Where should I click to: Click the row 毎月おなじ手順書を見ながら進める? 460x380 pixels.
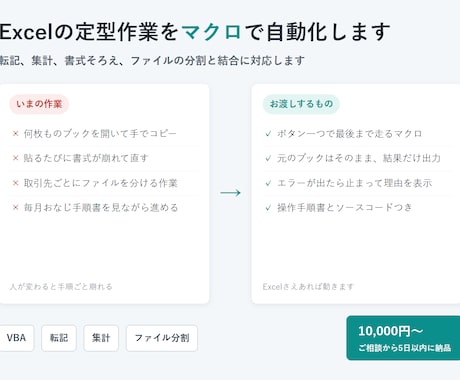coord(105,208)
